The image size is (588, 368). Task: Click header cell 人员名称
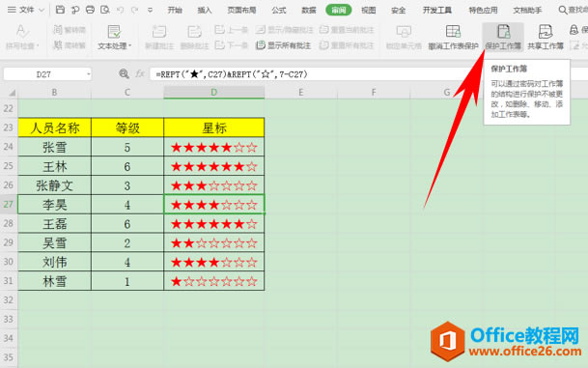pyautogui.click(x=55, y=127)
